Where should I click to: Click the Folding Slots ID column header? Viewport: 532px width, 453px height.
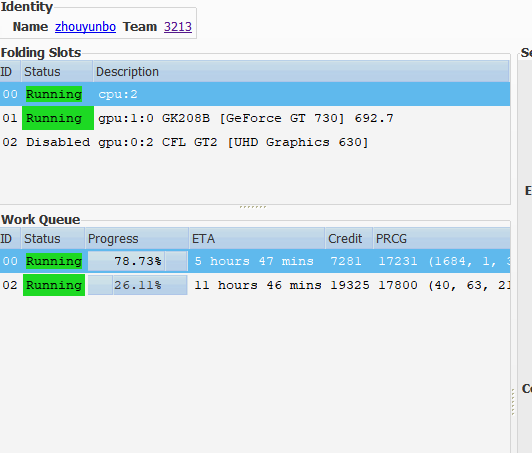(x=10, y=72)
